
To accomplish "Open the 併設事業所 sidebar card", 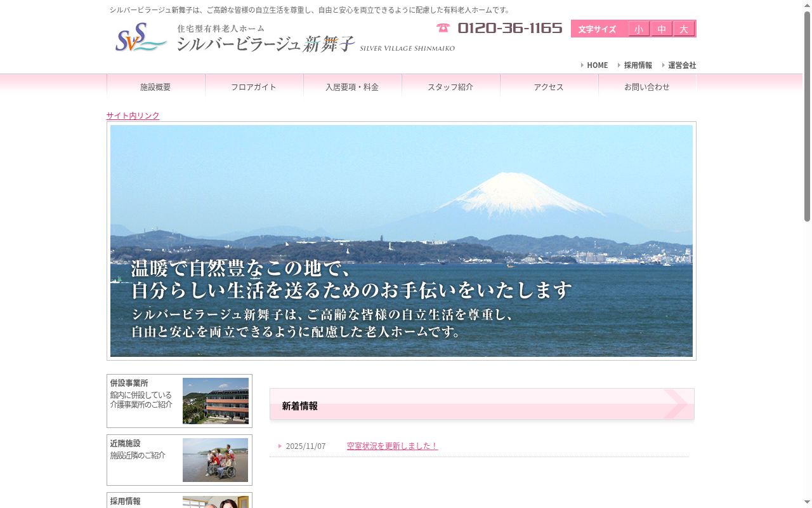I will tap(180, 401).
